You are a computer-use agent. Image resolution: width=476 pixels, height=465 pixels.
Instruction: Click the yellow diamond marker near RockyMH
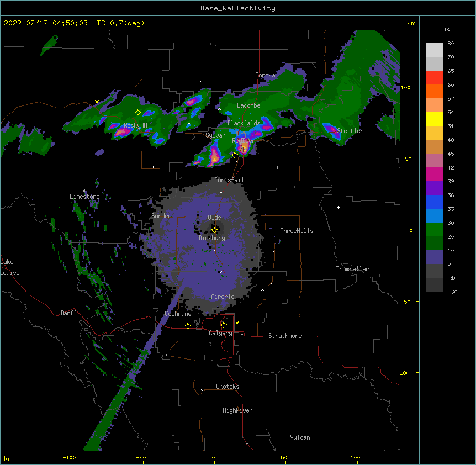(x=138, y=113)
